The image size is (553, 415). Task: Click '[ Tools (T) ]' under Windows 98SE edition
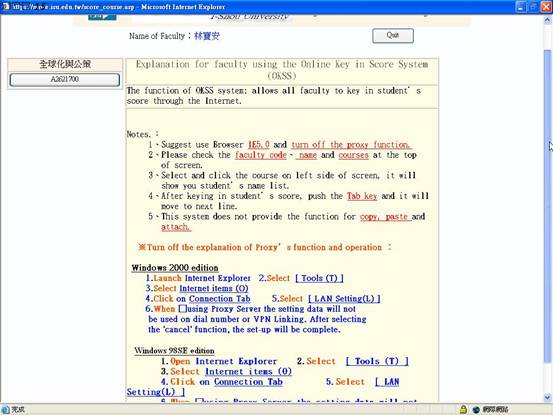[x=377, y=361]
